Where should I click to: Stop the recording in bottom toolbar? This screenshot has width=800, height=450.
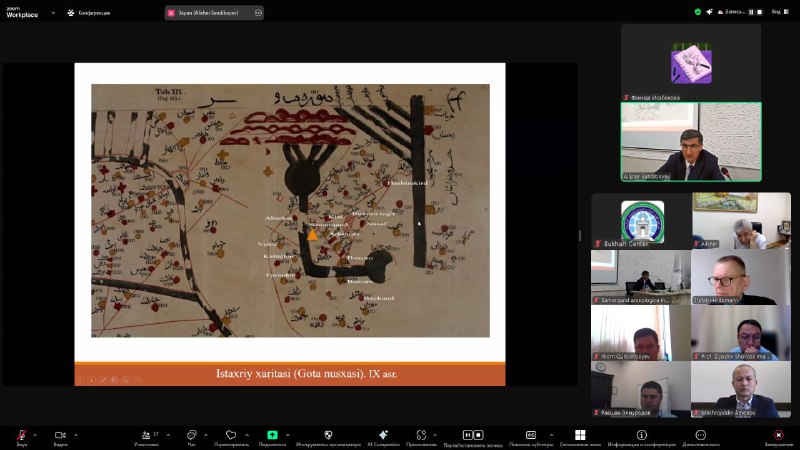point(479,435)
